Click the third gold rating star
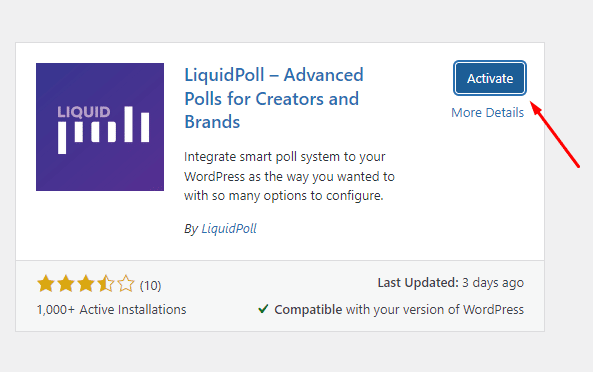Screen dimensions: 593x372 (86, 284)
